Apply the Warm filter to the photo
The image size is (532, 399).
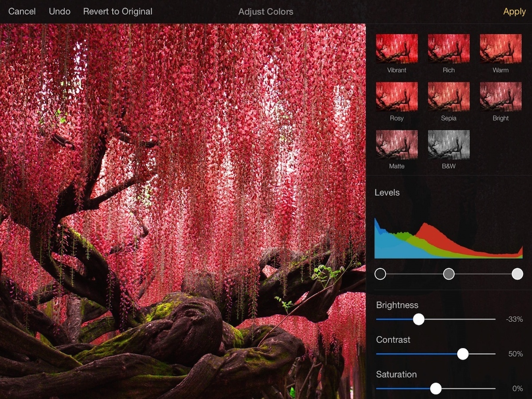500,49
